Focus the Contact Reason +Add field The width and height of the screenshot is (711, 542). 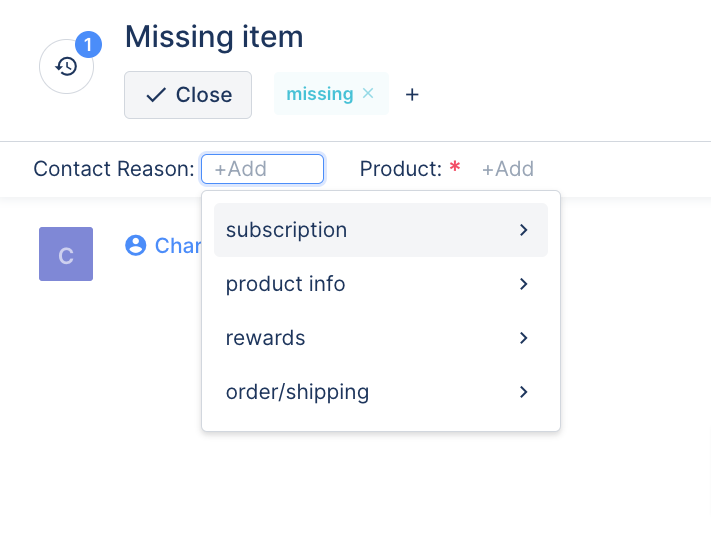pos(263,169)
